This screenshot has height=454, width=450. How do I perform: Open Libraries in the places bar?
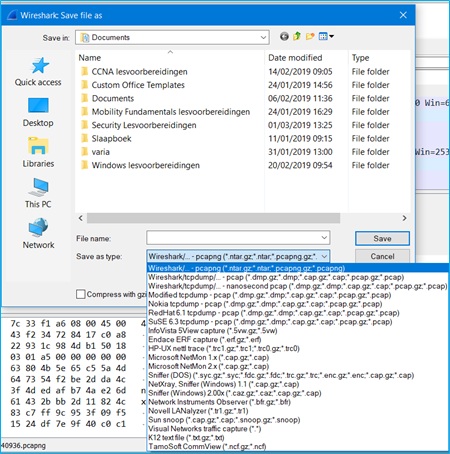point(38,153)
